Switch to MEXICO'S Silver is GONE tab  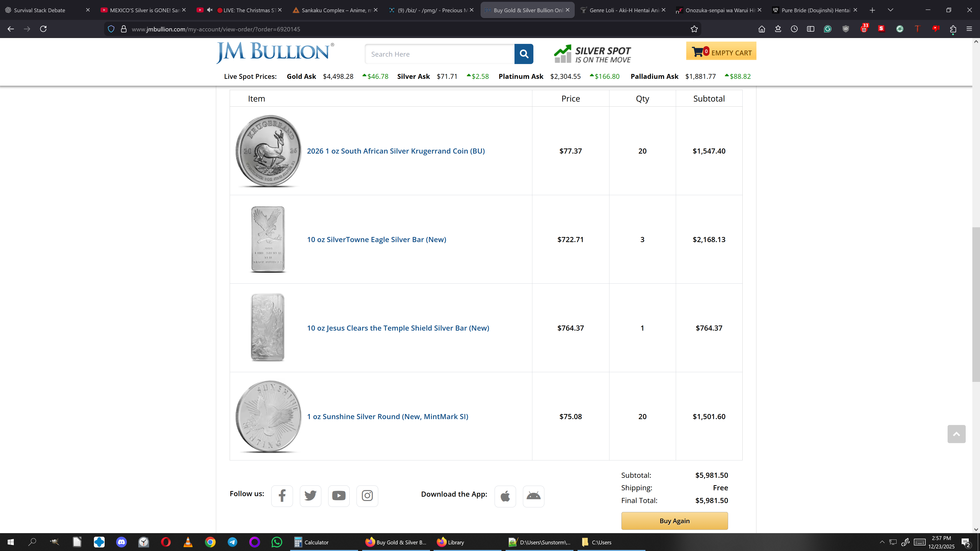pyautogui.click(x=144, y=10)
